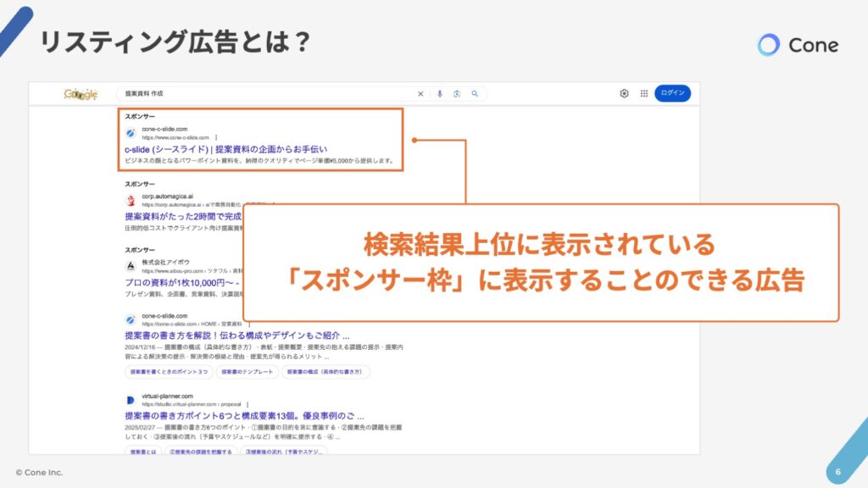Select the 提案書のテンプレート chip
Viewport: 868px width, 488px height.
pos(247,372)
